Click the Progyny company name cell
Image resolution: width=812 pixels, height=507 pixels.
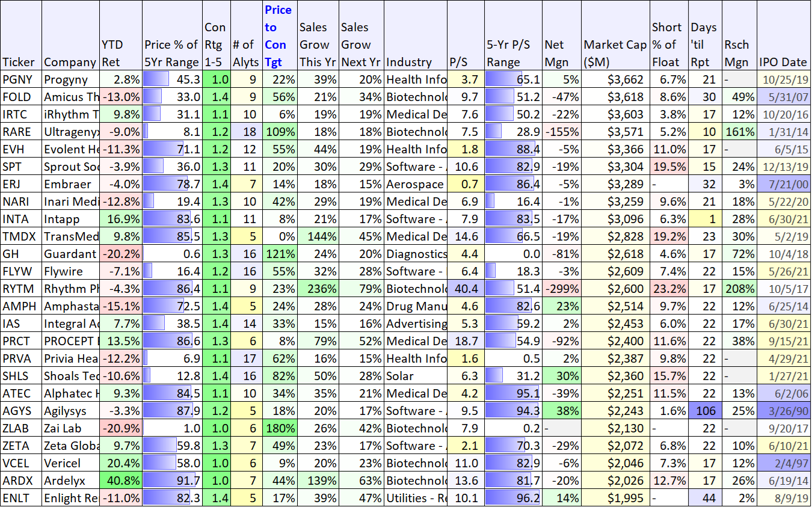pyautogui.click(x=71, y=79)
